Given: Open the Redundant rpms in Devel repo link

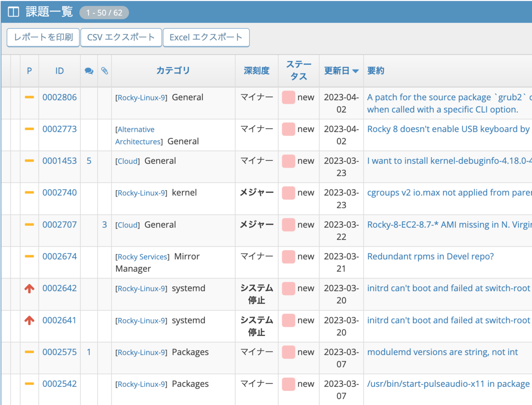Looking at the screenshot, I should click(x=430, y=256).
